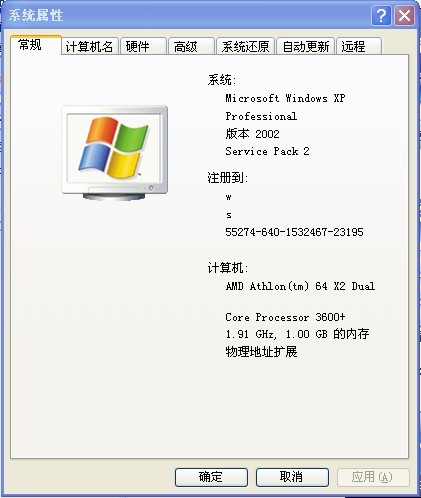This screenshot has height=498, width=421.
Task: Click the help question mark icon
Action: point(381,15)
